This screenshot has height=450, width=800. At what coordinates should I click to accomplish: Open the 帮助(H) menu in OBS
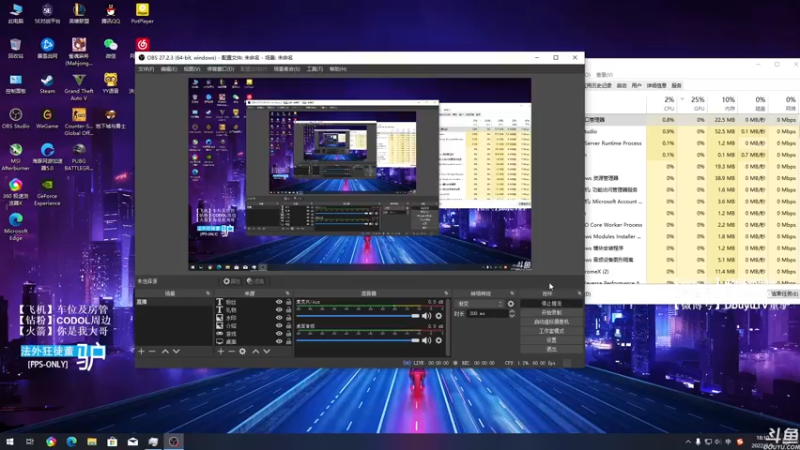(338, 69)
